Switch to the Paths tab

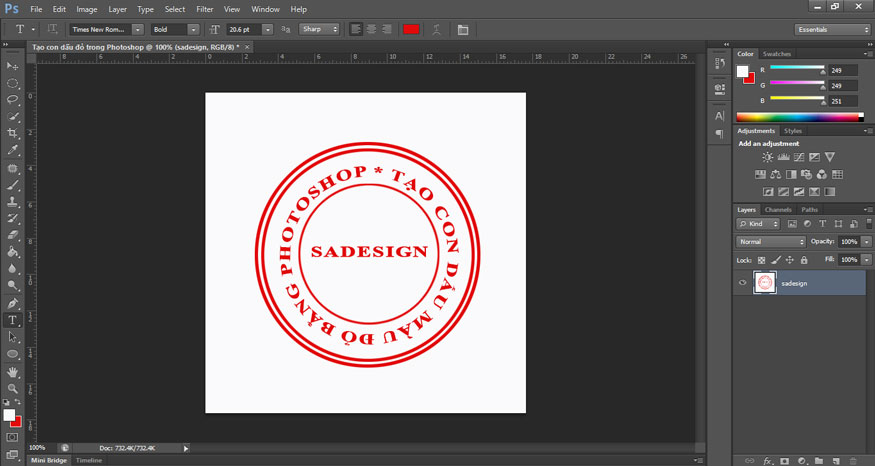point(810,210)
